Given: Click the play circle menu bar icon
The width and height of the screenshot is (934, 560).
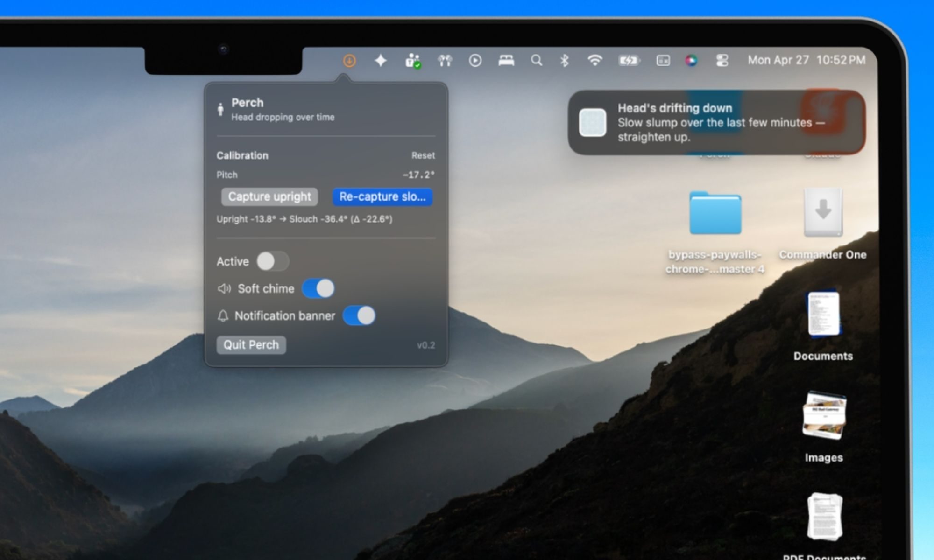Looking at the screenshot, I should click(x=475, y=61).
